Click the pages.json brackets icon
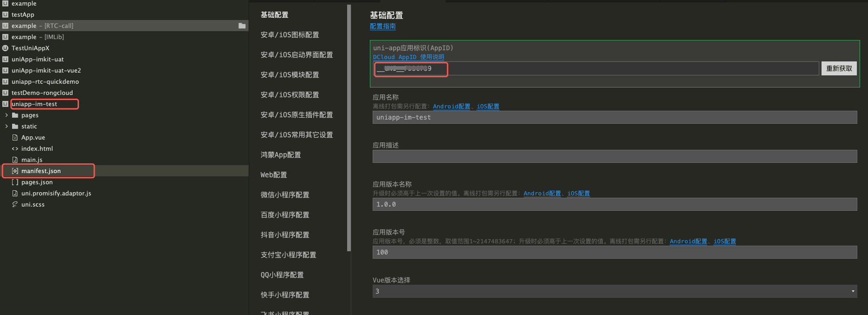The width and height of the screenshot is (868, 315). [x=15, y=182]
